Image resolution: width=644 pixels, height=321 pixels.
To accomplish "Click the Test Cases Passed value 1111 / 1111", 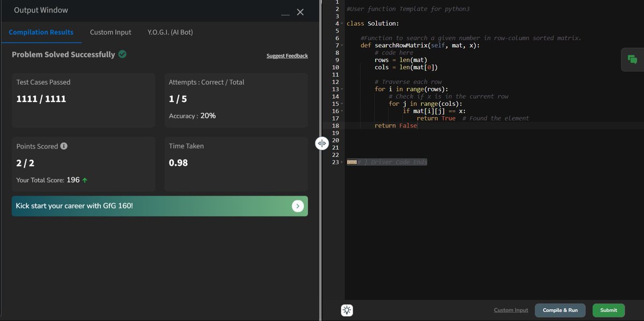I will tap(41, 99).
